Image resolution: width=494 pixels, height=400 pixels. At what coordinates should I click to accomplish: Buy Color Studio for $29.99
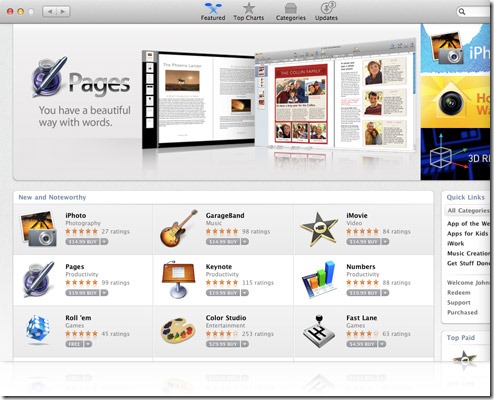223,344
